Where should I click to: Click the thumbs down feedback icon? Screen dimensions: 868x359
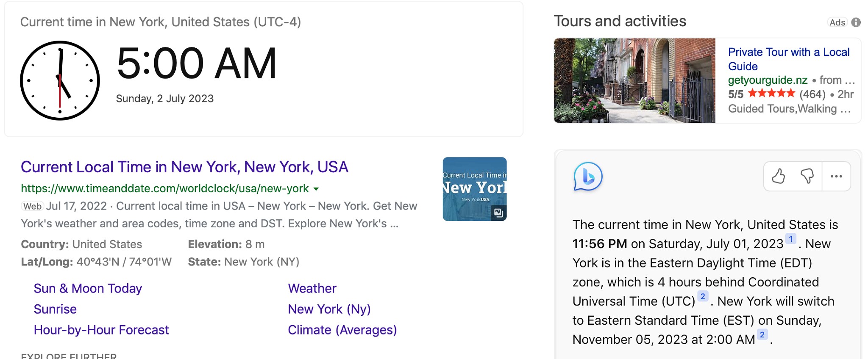point(807,176)
